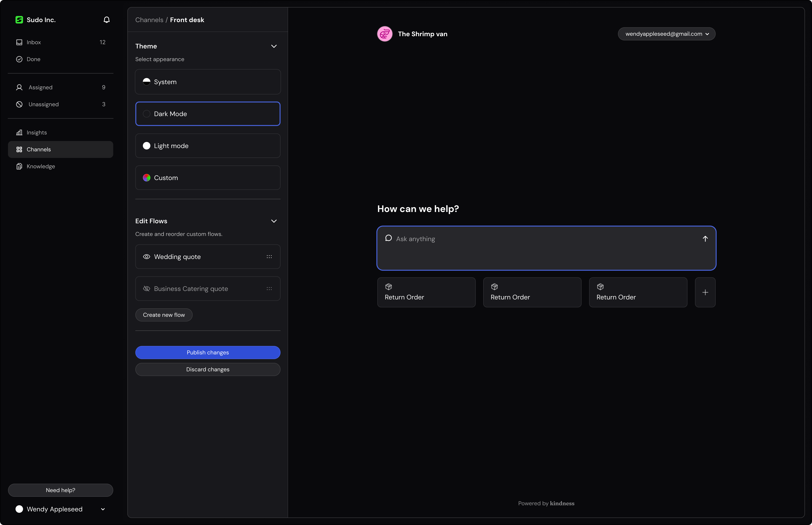Screen dimensions: 812x525
Task: Open the Channels page
Action: point(61,150)
